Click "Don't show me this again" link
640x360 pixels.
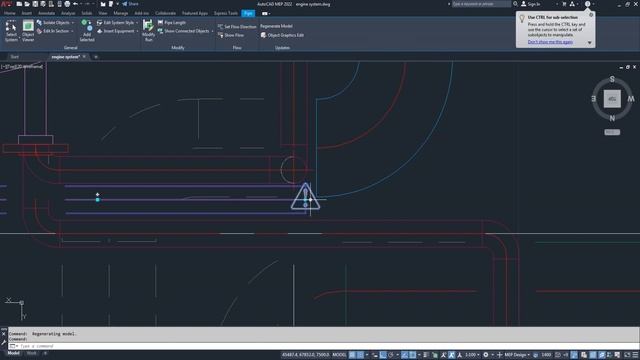[x=550, y=42]
